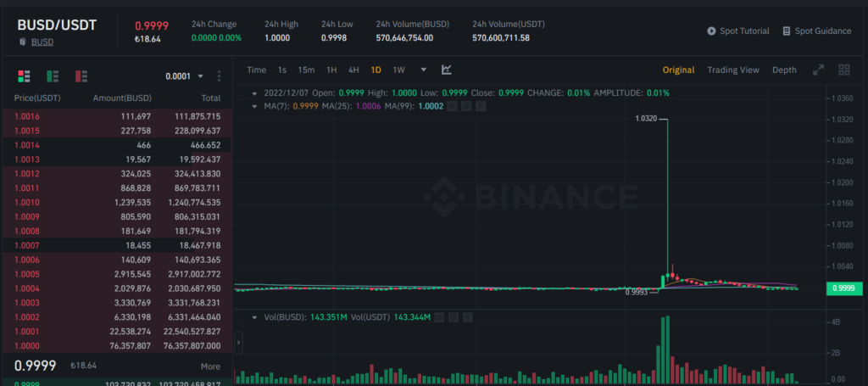Select the 1.0008 sell order price

tap(28, 231)
